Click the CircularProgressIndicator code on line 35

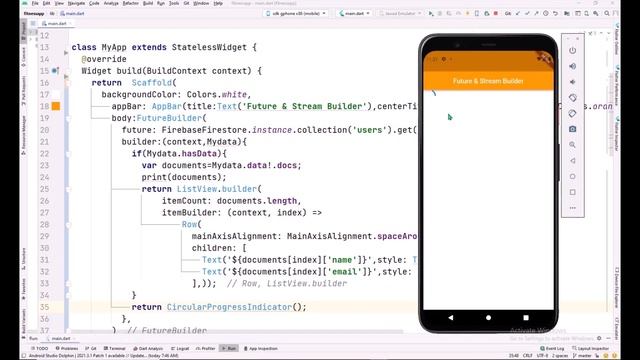[x=236, y=307]
